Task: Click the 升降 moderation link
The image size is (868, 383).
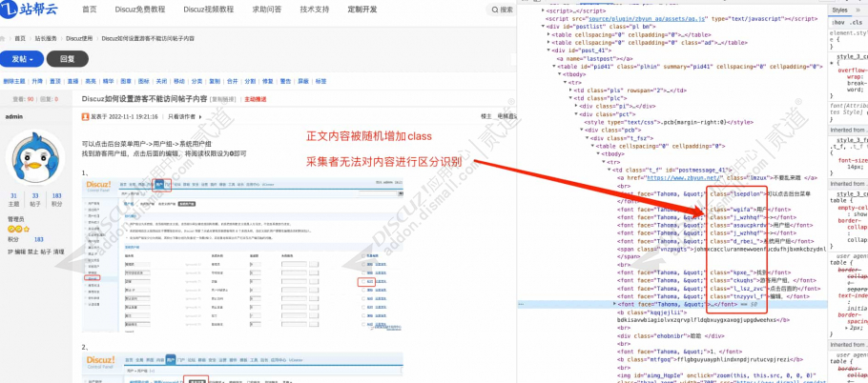Action: click(36, 81)
